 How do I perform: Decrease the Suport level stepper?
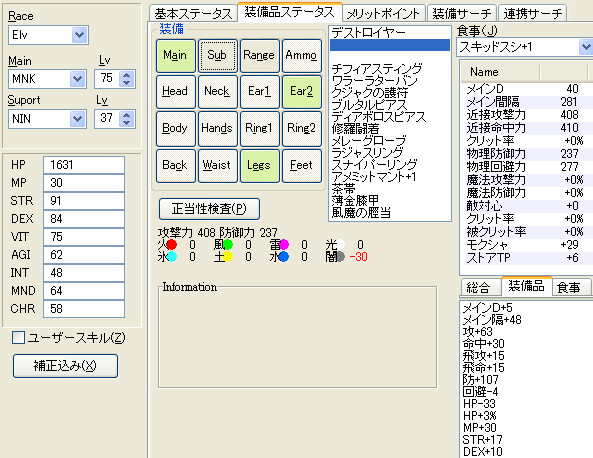point(127,123)
